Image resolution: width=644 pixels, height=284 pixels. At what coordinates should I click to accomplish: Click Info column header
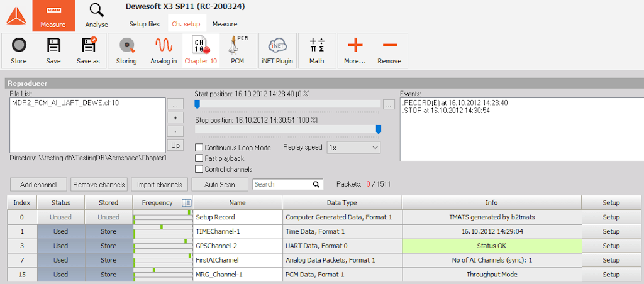point(492,203)
